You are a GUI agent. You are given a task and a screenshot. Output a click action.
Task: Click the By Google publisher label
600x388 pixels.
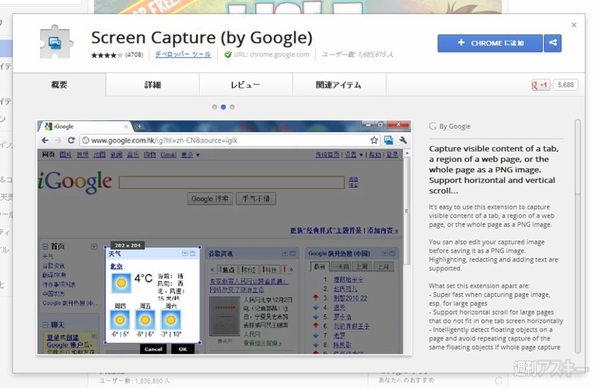point(455,126)
